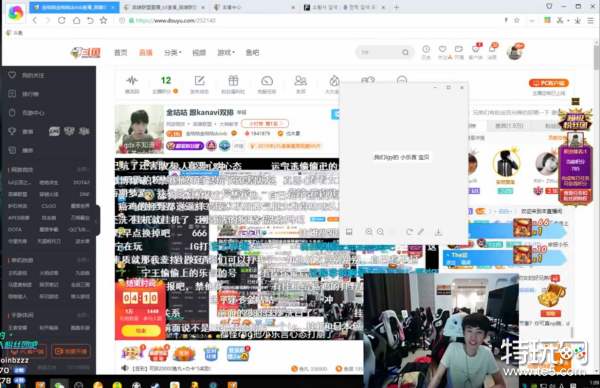Viewport: 600px width, 388px height.
Task: Click the first activity icon under the video
Action: pos(132,353)
